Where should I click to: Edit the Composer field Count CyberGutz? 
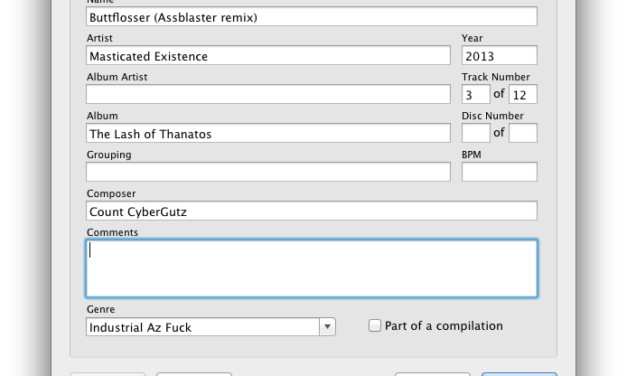(312, 210)
